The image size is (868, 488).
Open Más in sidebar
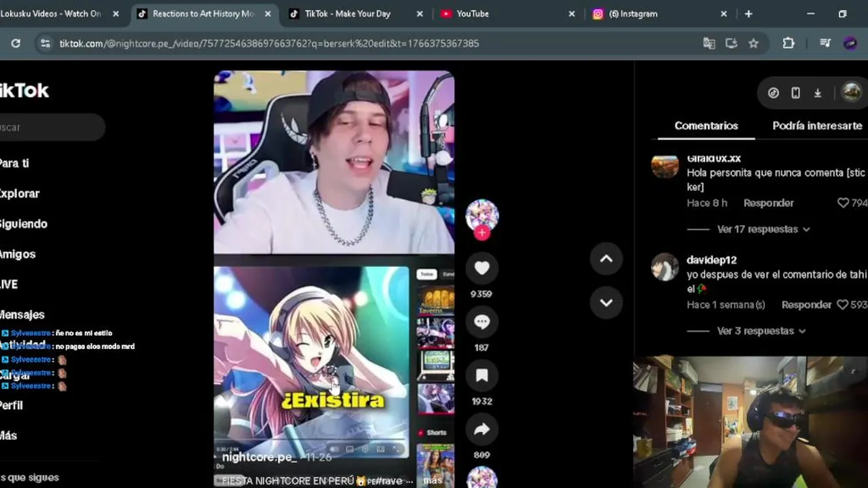[8, 435]
